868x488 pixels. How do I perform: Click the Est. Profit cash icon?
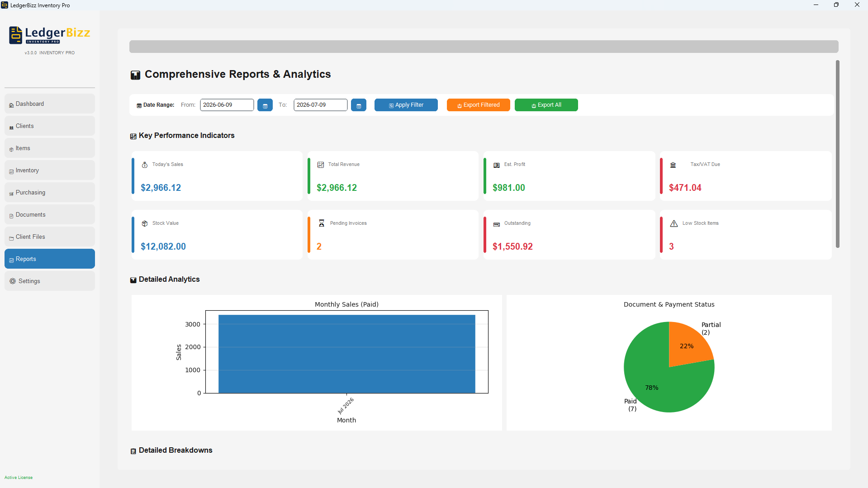(497, 165)
